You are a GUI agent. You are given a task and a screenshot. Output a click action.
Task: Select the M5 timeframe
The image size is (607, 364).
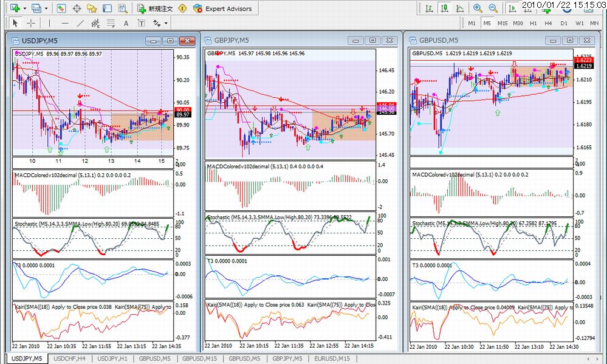coord(487,23)
